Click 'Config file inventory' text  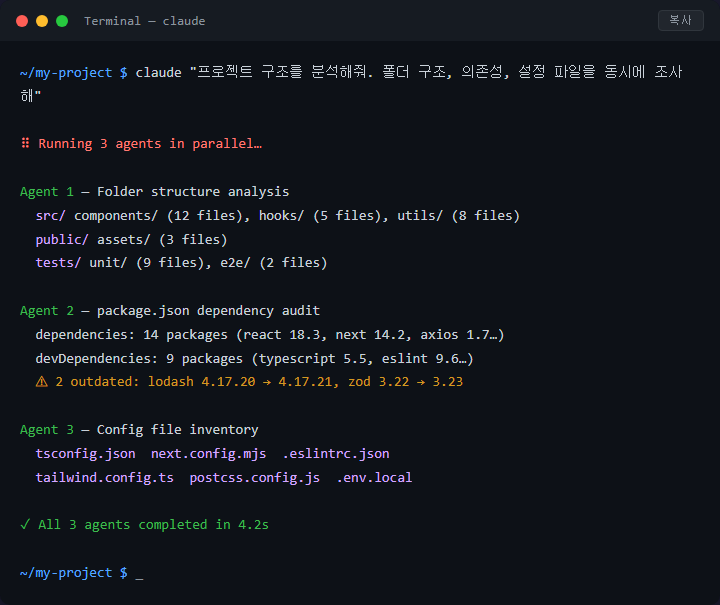click(x=178, y=430)
